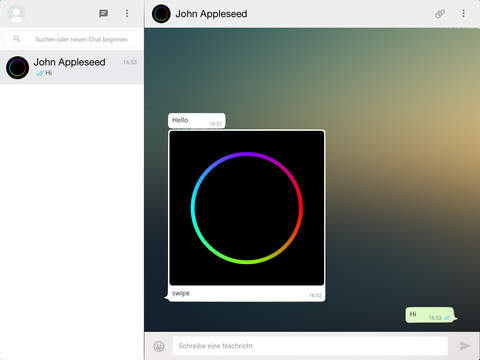480x360 pixels.
Task: Select the John Appleseed chat entry
Action: tap(72, 67)
